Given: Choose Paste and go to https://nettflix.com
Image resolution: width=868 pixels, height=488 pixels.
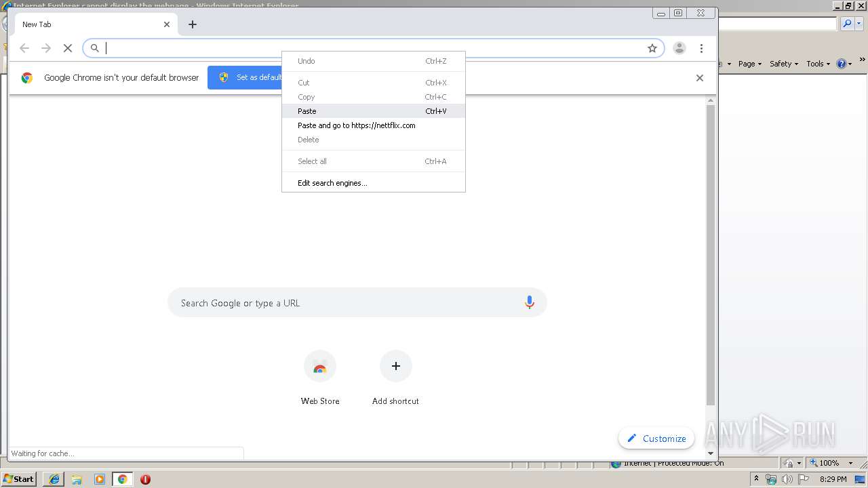Looking at the screenshot, I should pyautogui.click(x=374, y=125).
